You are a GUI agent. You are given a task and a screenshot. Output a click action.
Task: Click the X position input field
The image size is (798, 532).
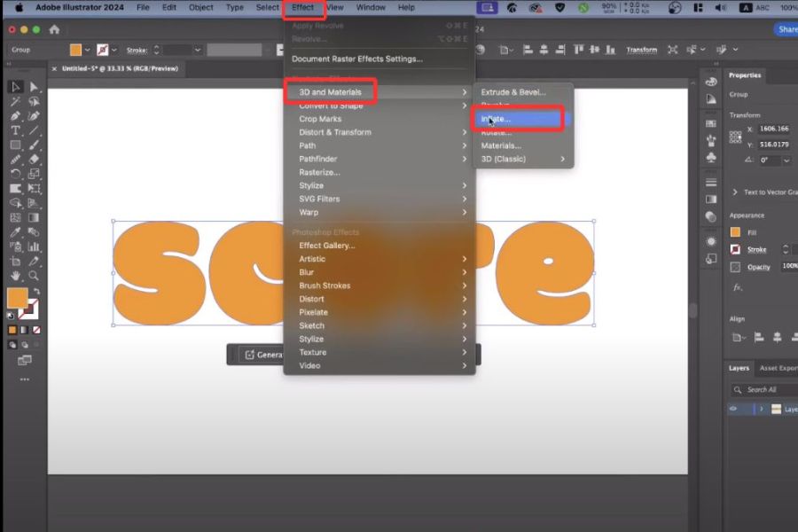click(x=776, y=129)
